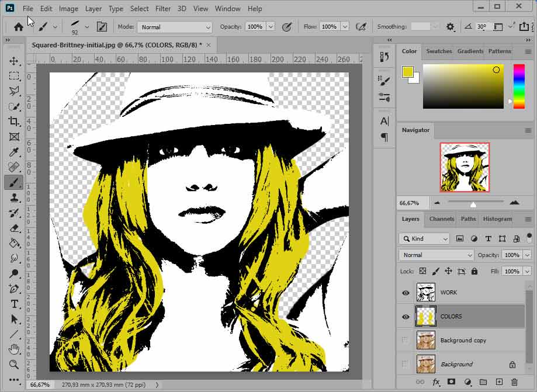The image size is (537, 392).
Task: Select the Pen tool
Action: click(13, 289)
